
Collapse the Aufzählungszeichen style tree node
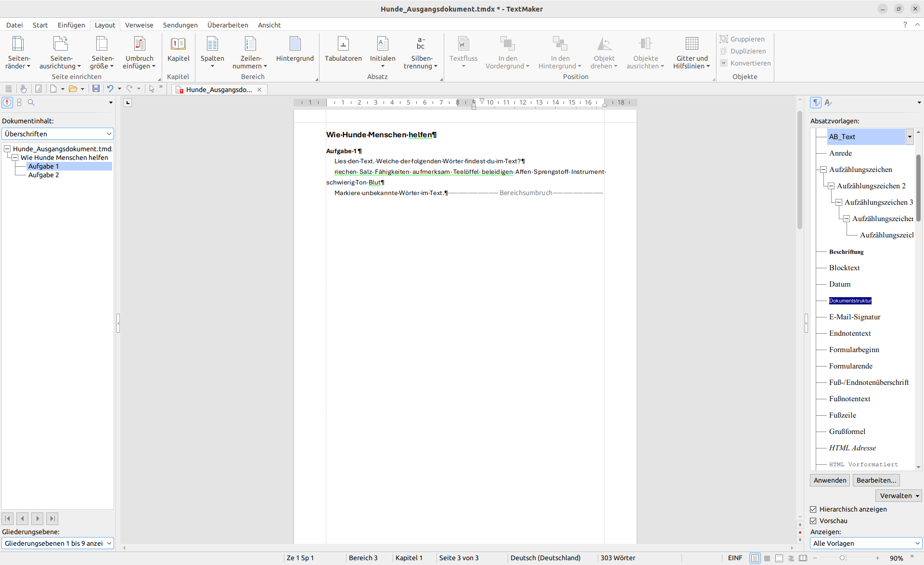pyautogui.click(x=823, y=170)
